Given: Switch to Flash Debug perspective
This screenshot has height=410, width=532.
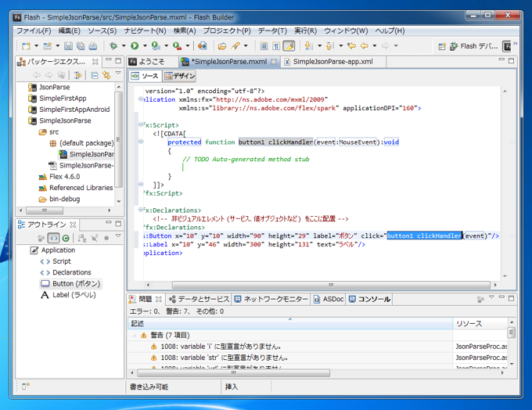Looking at the screenshot, I should 474,46.
